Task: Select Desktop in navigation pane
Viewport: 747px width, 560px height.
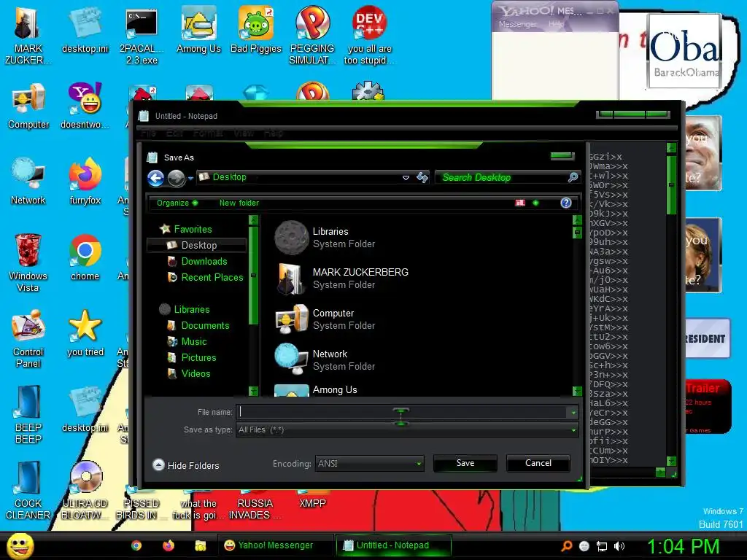Action: point(197,245)
